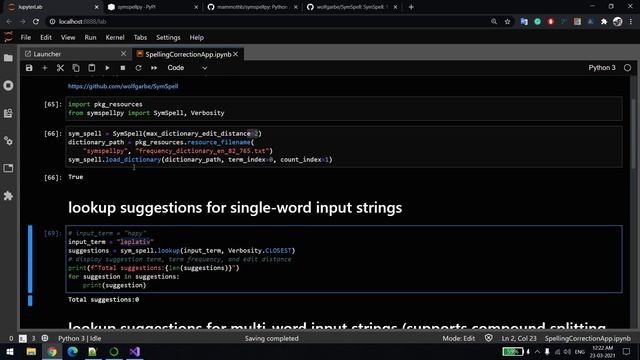Insert a cell below with plus icon

tap(44, 68)
